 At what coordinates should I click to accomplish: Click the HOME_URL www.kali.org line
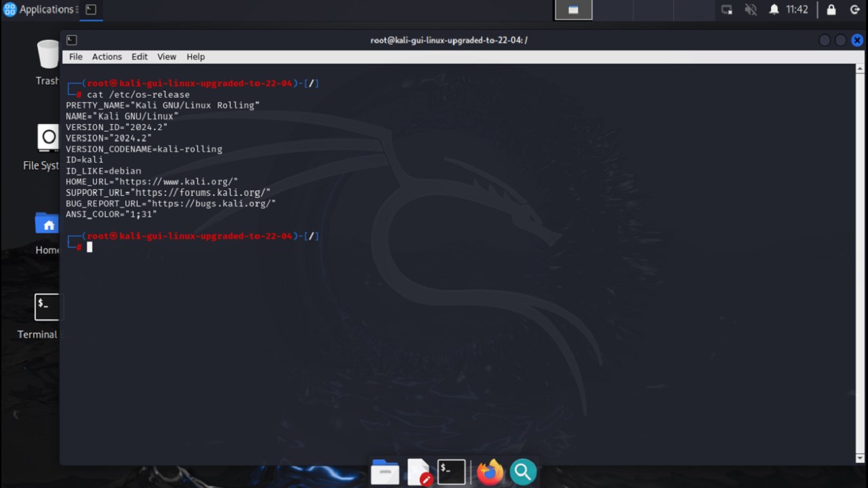click(152, 182)
